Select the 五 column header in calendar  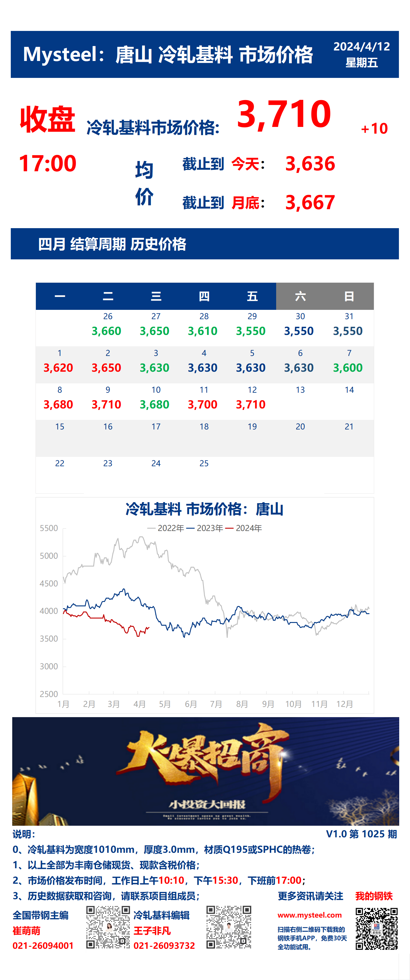point(252,296)
